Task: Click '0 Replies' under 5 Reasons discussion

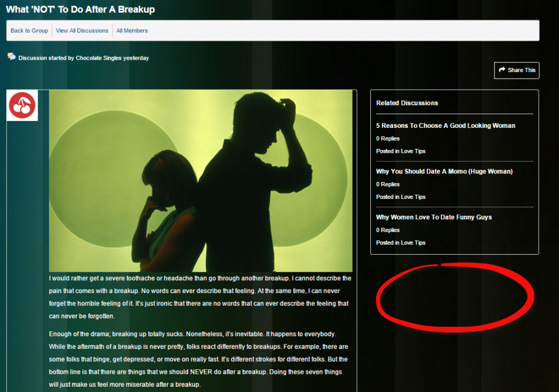Action: (388, 138)
